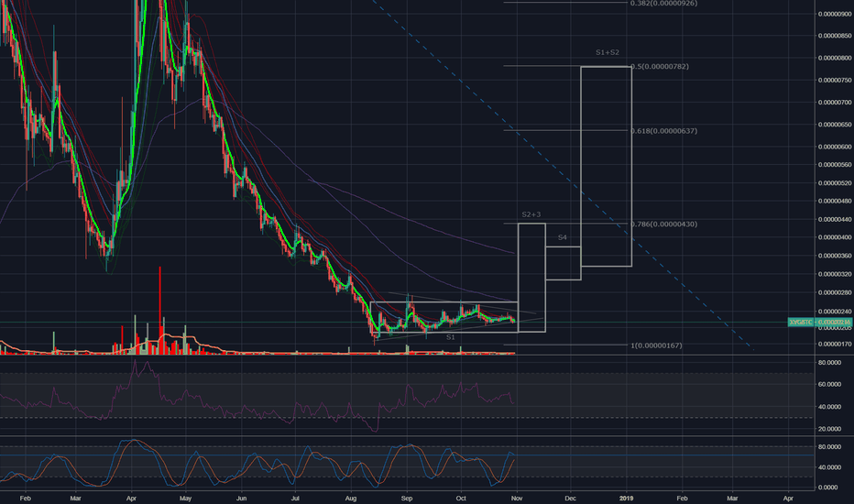
Task: Click the Apr label before May on the time axis
Action: click(x=131, y=498)
